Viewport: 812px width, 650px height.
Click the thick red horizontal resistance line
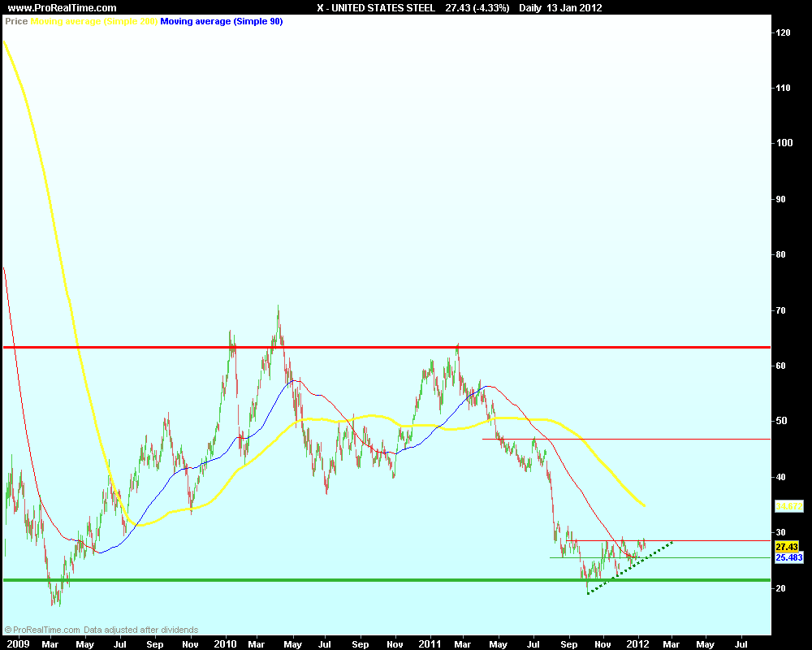coord(387,347)
